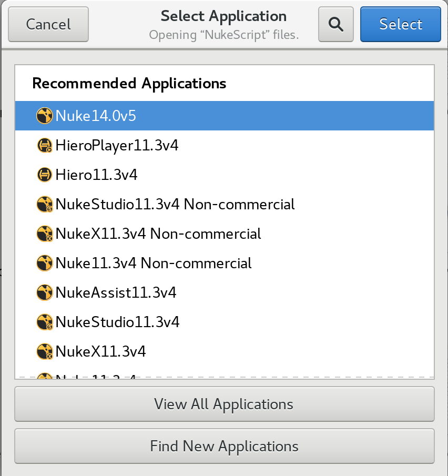This screenshot has width=448, height=476.
Task: Select Nuke11.3v4 Non-commercial entry text
Action: (x=154, y=263)
